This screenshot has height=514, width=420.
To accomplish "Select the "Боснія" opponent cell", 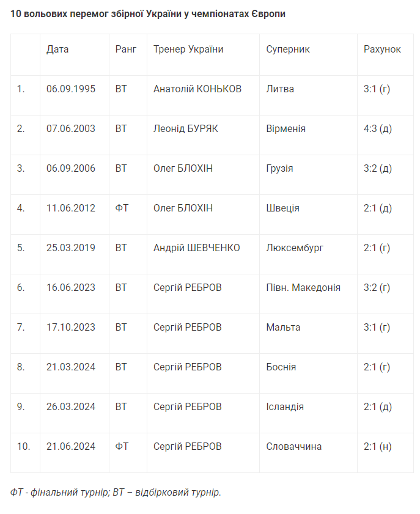I will point(281,367).
